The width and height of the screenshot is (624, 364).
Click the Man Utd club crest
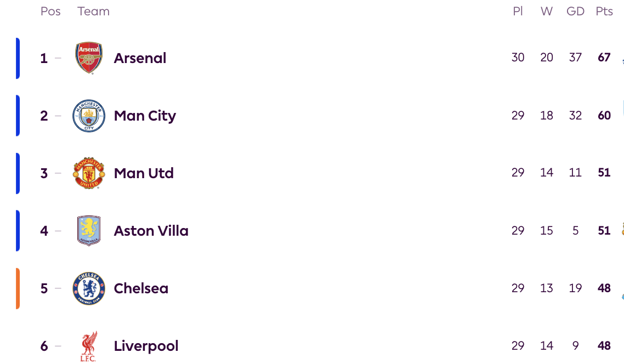point(89,173)
